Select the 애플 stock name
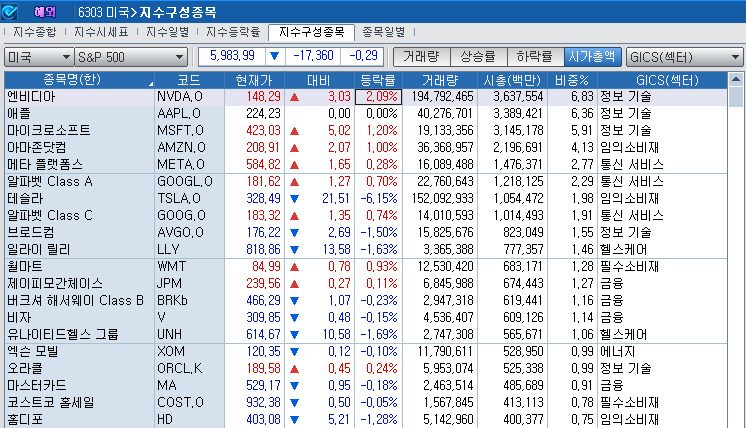The image size is (746, 428). (x=19, y=114)
